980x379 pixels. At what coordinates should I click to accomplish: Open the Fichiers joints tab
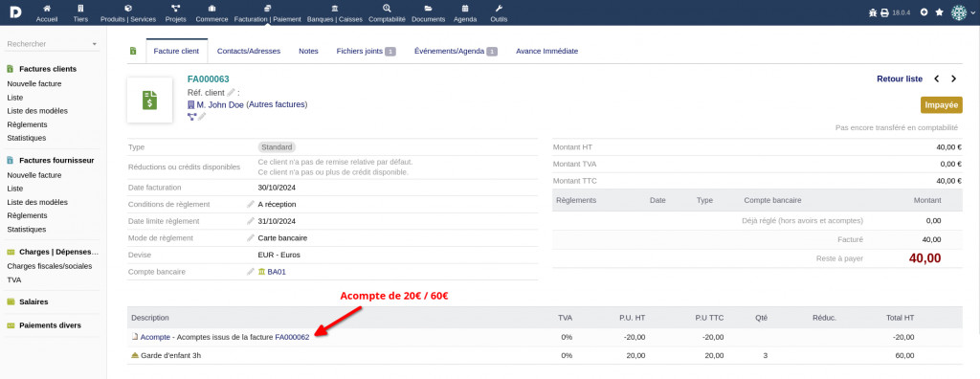point(366,52)
